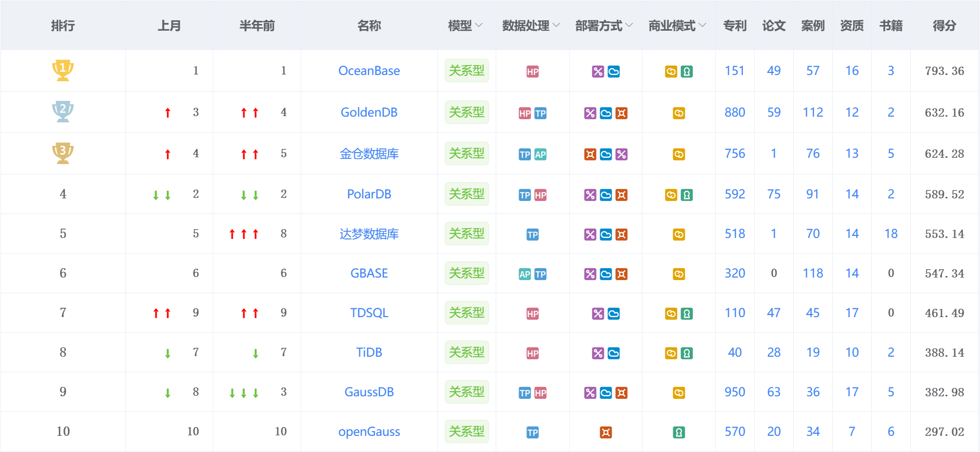The image size is (980, 452).
Task: Click the gold first-place trophy icon
Action: click(x=63, y=70)
